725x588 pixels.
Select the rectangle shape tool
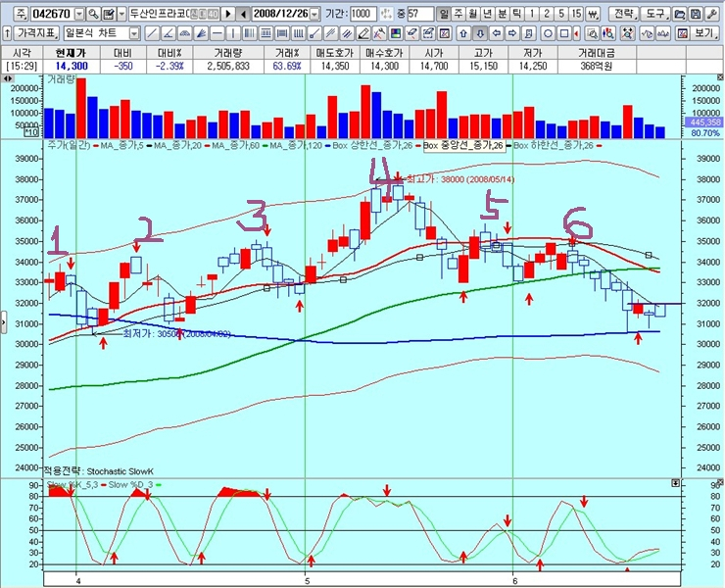[564, 33]
